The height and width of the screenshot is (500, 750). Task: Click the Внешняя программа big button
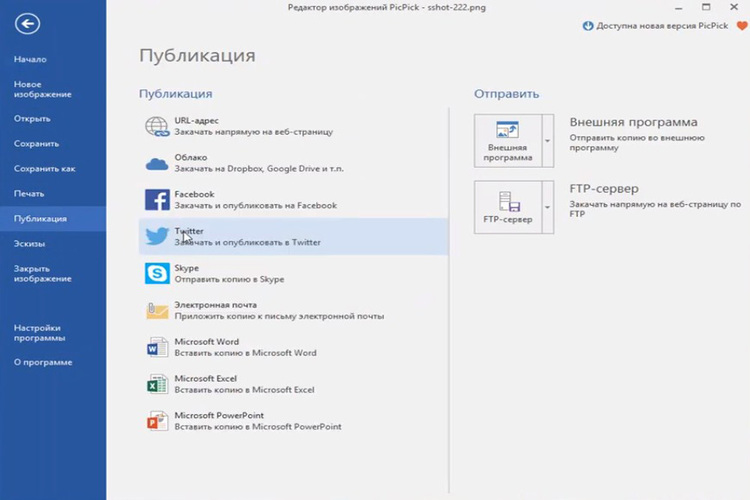[508, 141]
